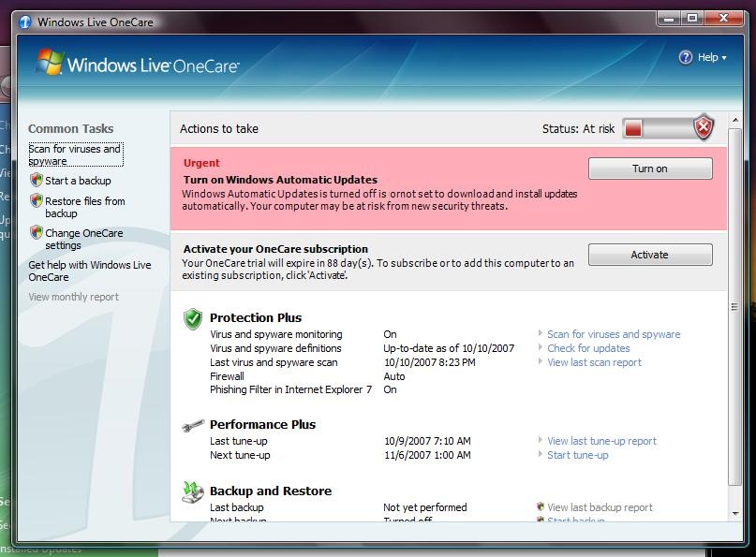The height and width of the screenshot is (557, 756).
Task: Close the Windows Live OneCare window
Action: 724,19
